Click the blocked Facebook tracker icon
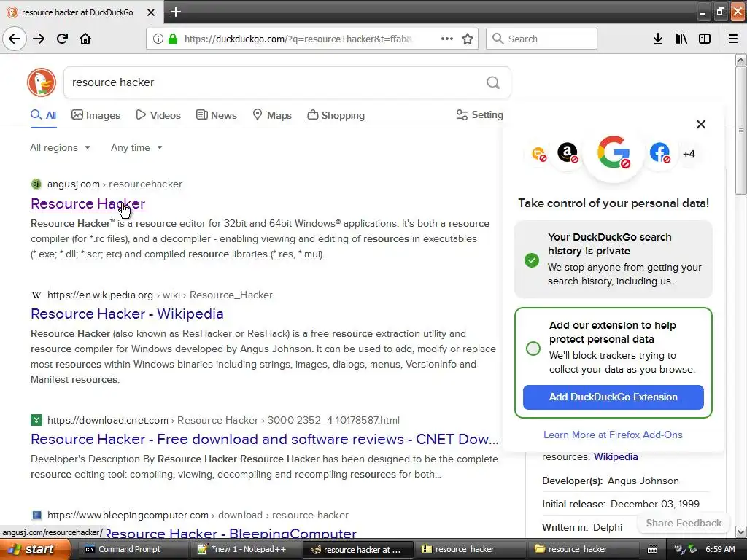 659,153
